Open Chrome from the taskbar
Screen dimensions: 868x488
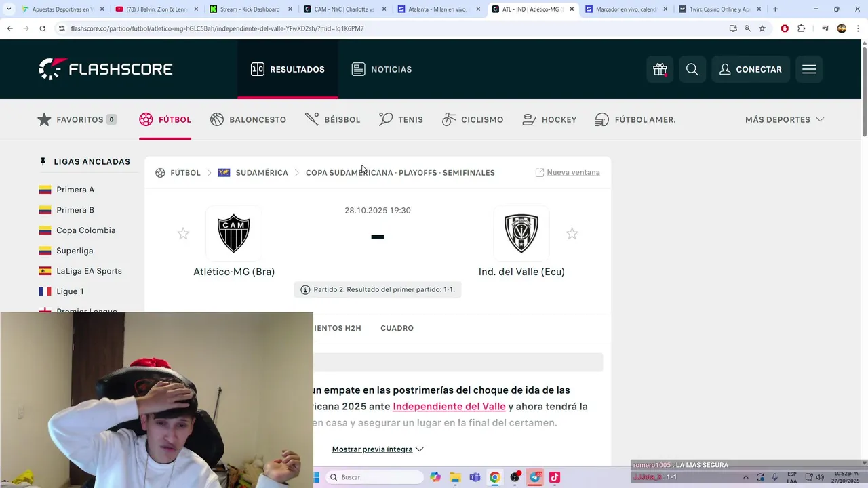(494, 477)
